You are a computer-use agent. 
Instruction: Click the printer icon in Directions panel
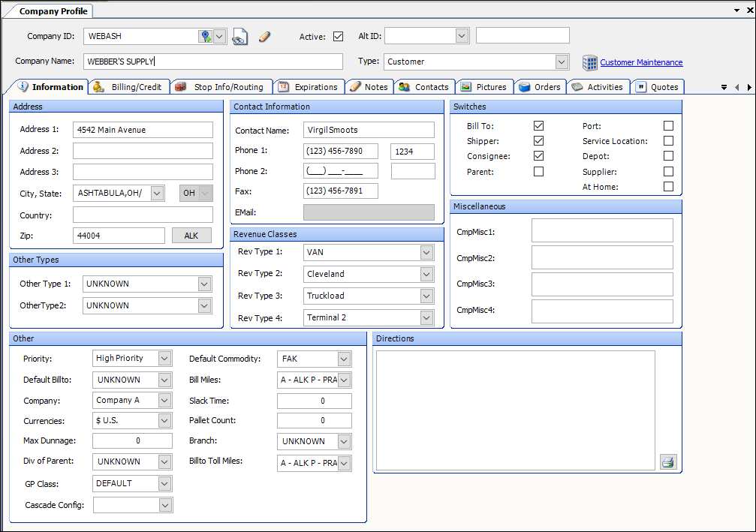(667, 461)
